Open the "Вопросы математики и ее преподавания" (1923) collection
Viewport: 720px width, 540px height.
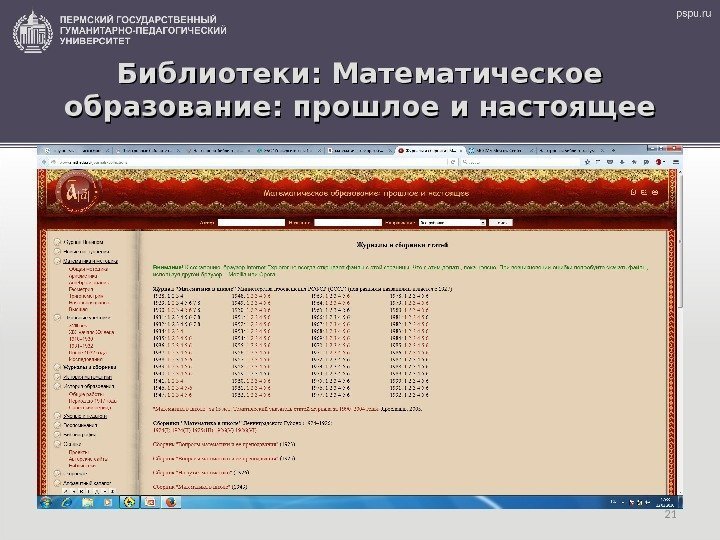point(224,444)
